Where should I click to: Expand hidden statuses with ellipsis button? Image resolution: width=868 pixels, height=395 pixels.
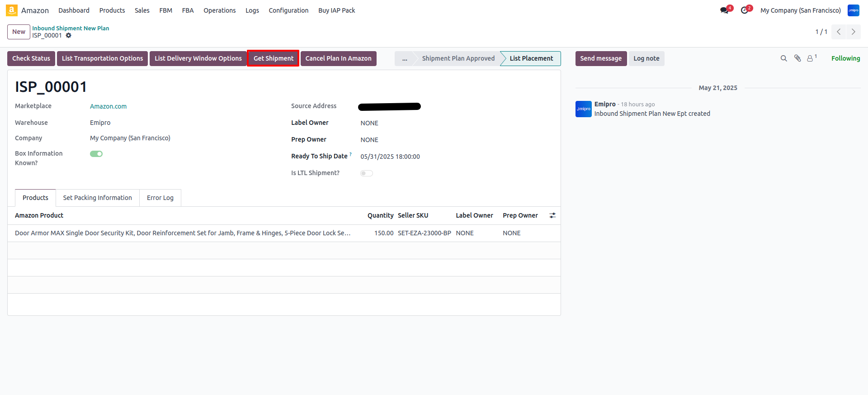tap(405, 59)
